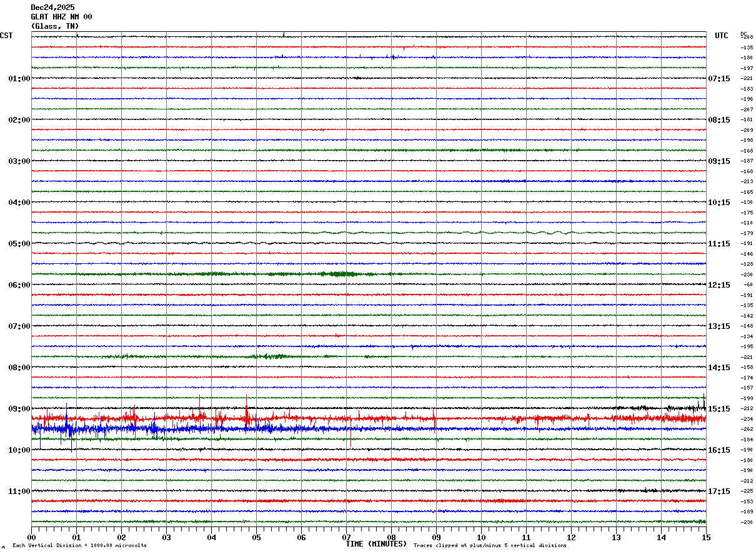The height and width of the screenshot is (554, 756).
Task: Click the CST timezone label
Action: (6, 36)
